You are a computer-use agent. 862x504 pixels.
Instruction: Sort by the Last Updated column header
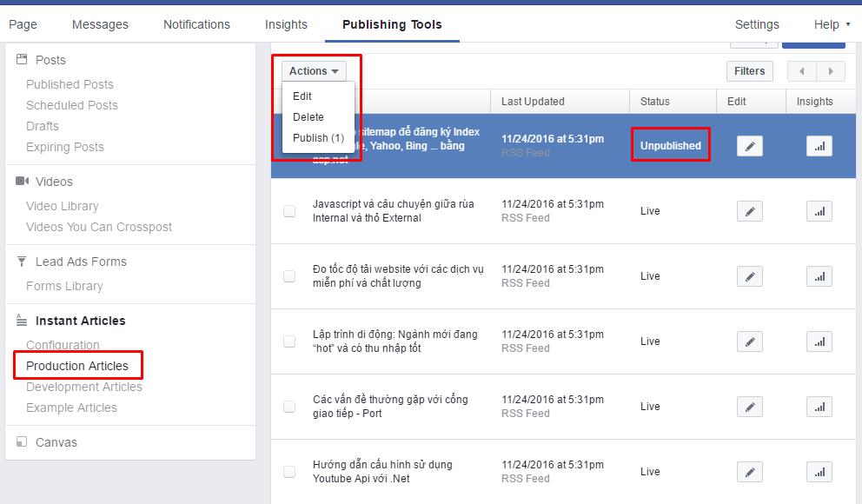(533, 102)
